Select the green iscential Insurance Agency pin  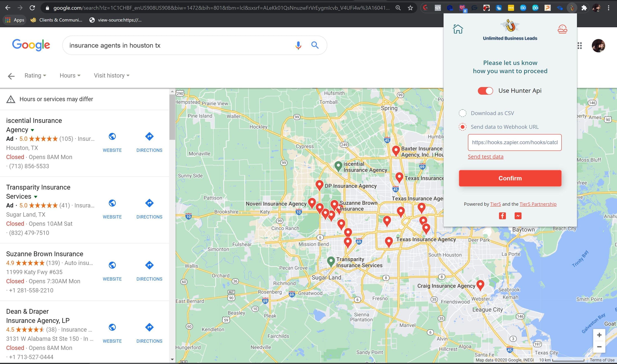339,166
